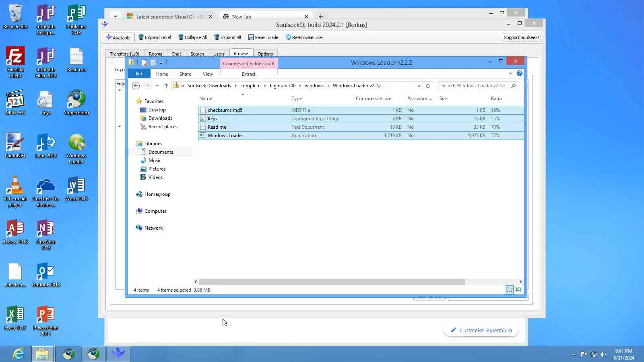
Task: Go up one folder level
Action: click(x=166, y=86)
